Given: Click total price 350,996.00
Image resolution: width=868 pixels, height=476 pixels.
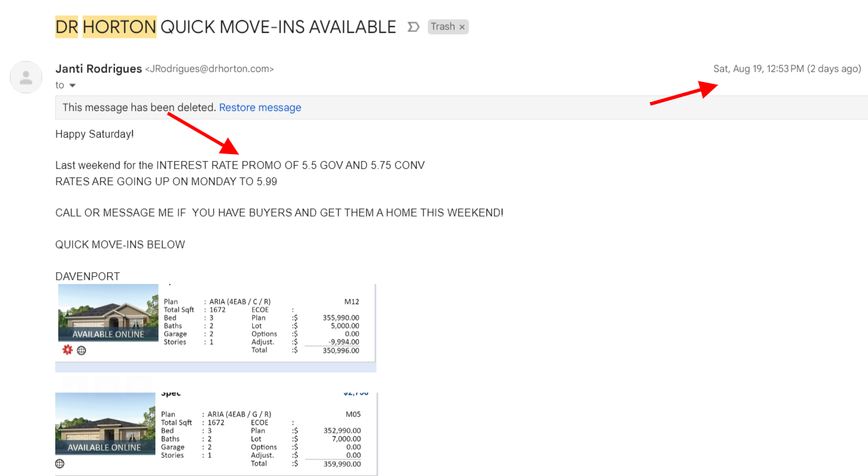Looking at the screenshot, I should tap(341, 350).
